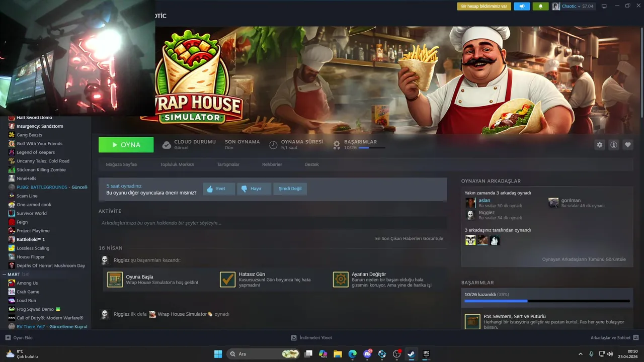Open the taskbar volume speaker icon

611,354
